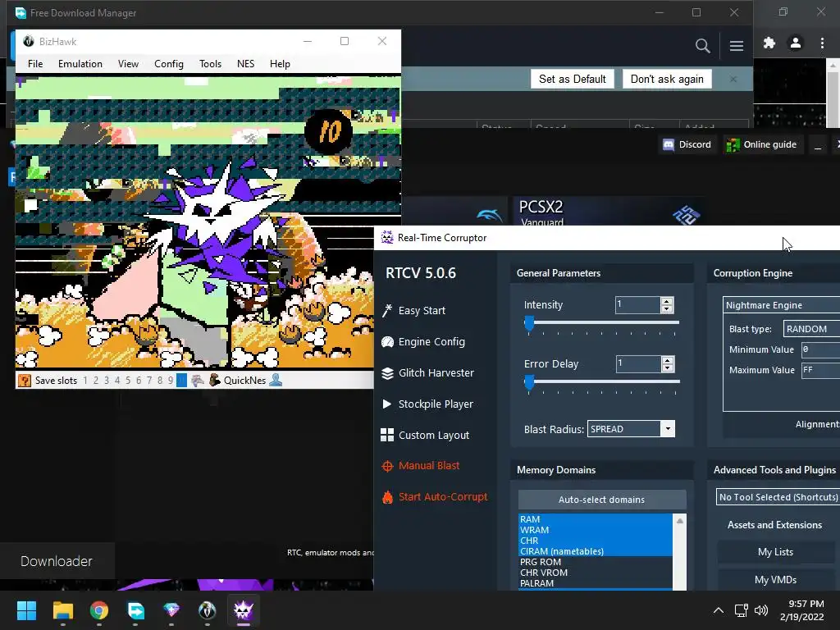Image resolution: width=840 pixels, height=630 pixels.
Task: Open the Stockpile Player
Action: pos(427,404)
